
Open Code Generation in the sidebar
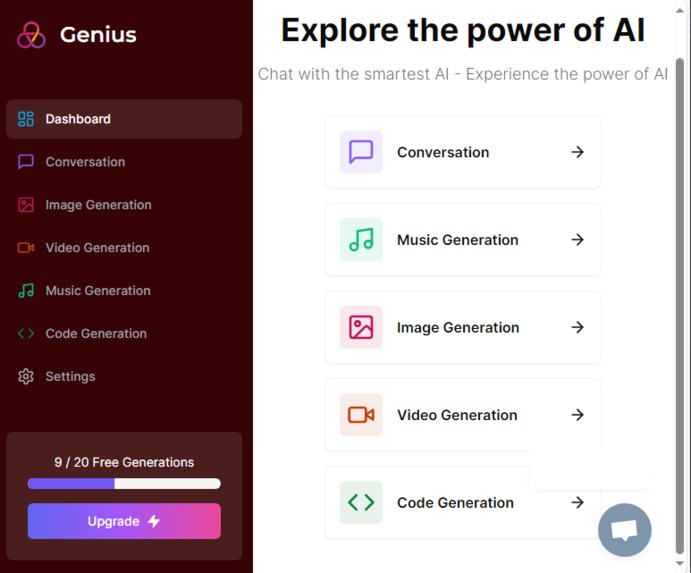124,334
